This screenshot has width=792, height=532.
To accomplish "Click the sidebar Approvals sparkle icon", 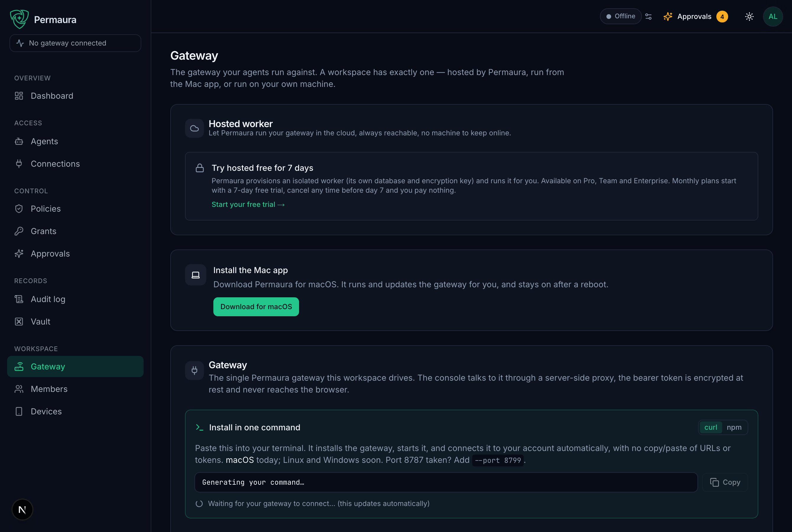I will click(x=19, y=254).
